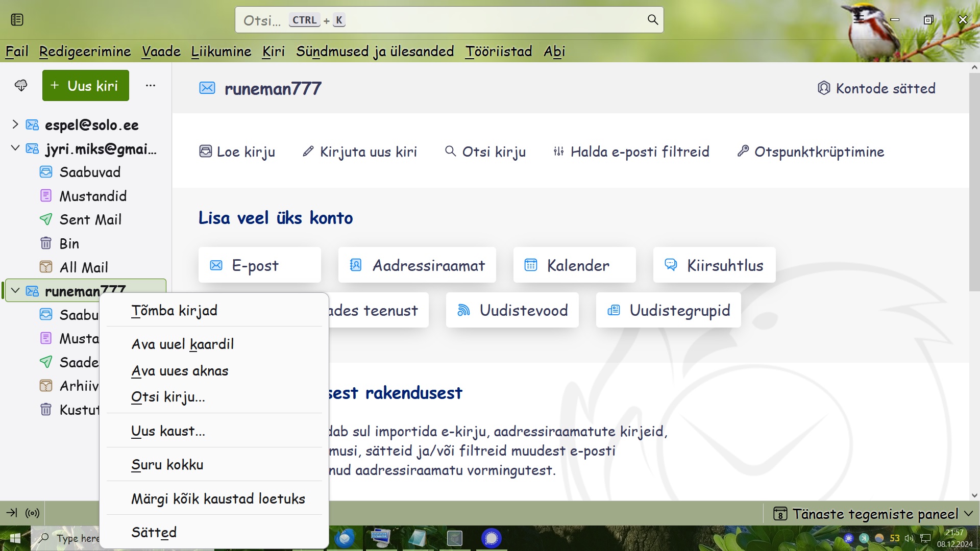Viewport: 980px width, 551px height.
Task: Open Kontode sätted
Action: pyautogui.click(x=876, y=88)
